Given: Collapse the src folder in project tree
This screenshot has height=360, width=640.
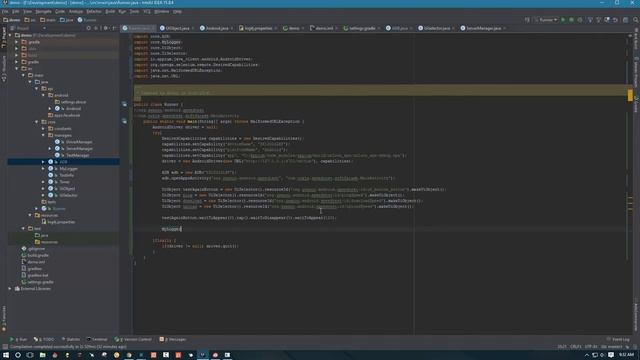Looking at the screenshot, I should coord(17,69).
